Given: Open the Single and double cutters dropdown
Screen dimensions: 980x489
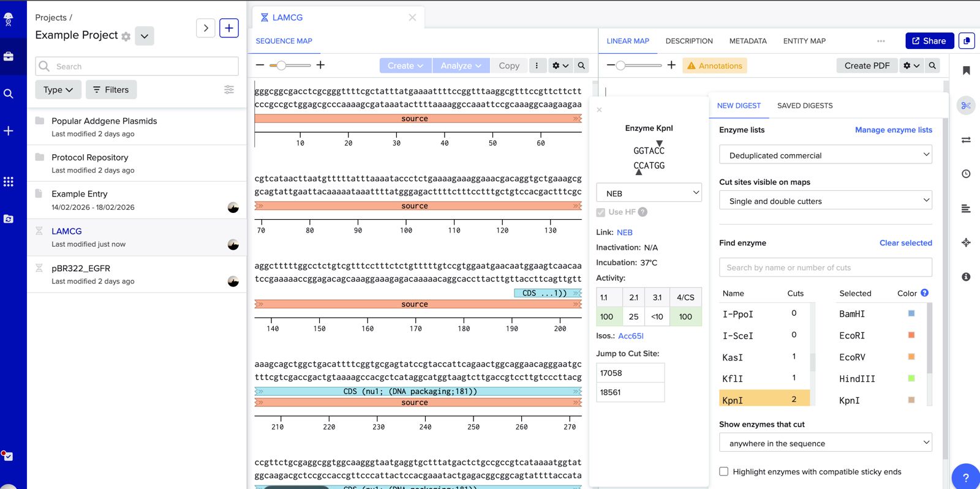Looking at the screenshot, I should coord(825,201).
